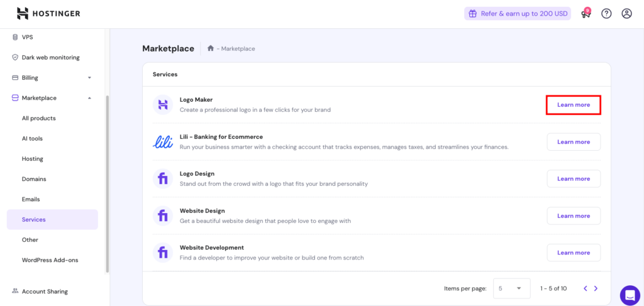Click Learn more for Logo Maker

573,105
